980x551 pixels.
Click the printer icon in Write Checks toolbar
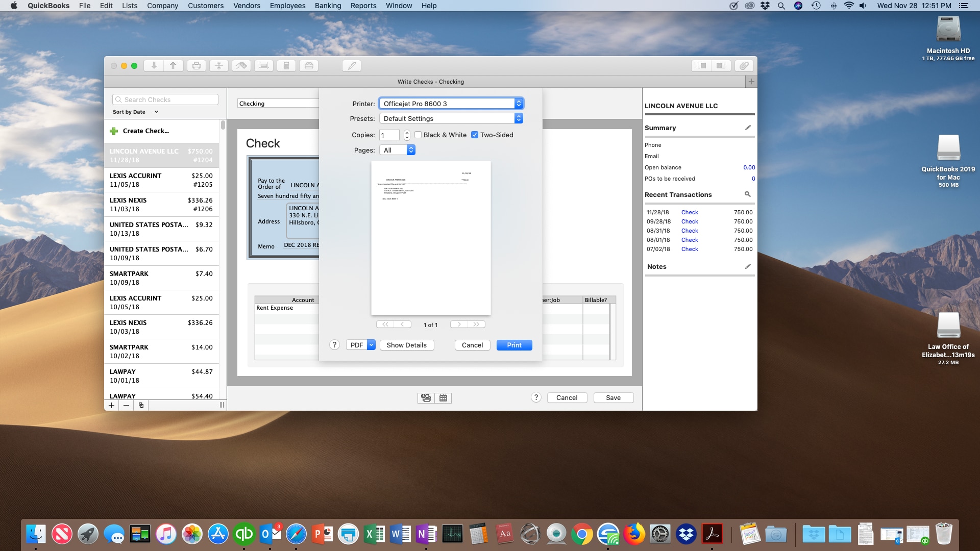click(x=197, y=66)
